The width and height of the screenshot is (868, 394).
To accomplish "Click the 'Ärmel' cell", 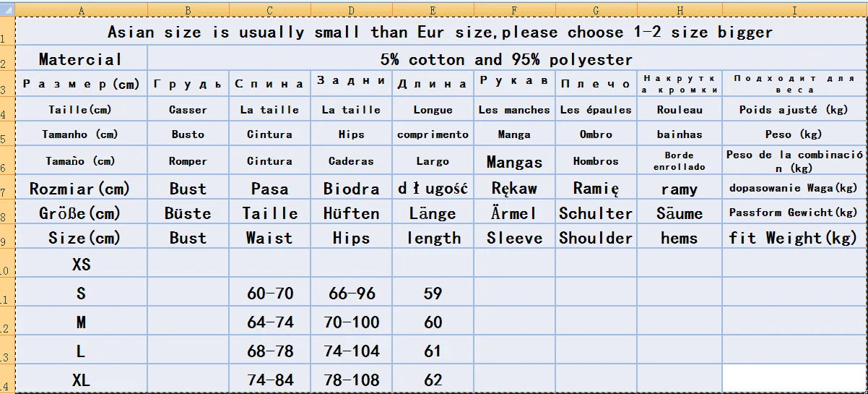I will point(515,213).
